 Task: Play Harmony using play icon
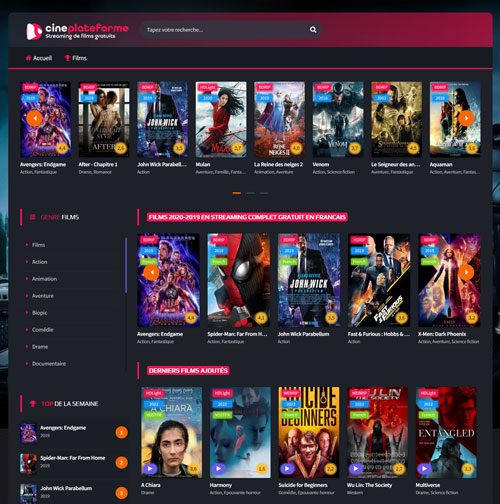[218, 468]
